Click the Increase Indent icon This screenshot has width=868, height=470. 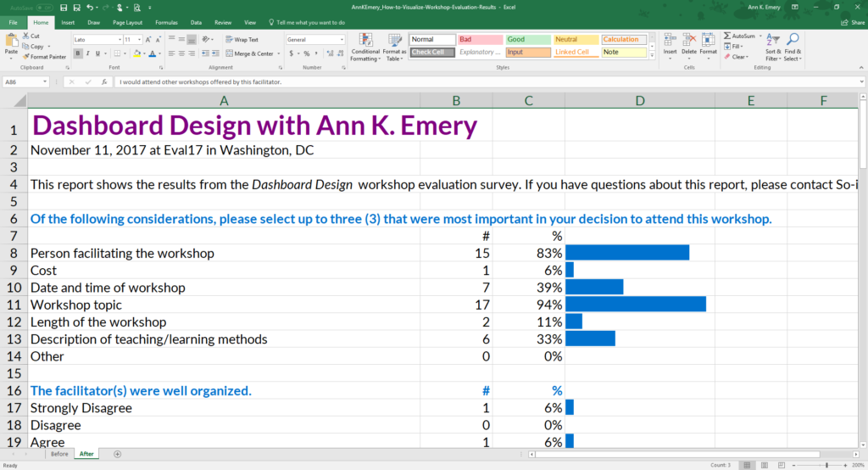click(x=215, y=53)
